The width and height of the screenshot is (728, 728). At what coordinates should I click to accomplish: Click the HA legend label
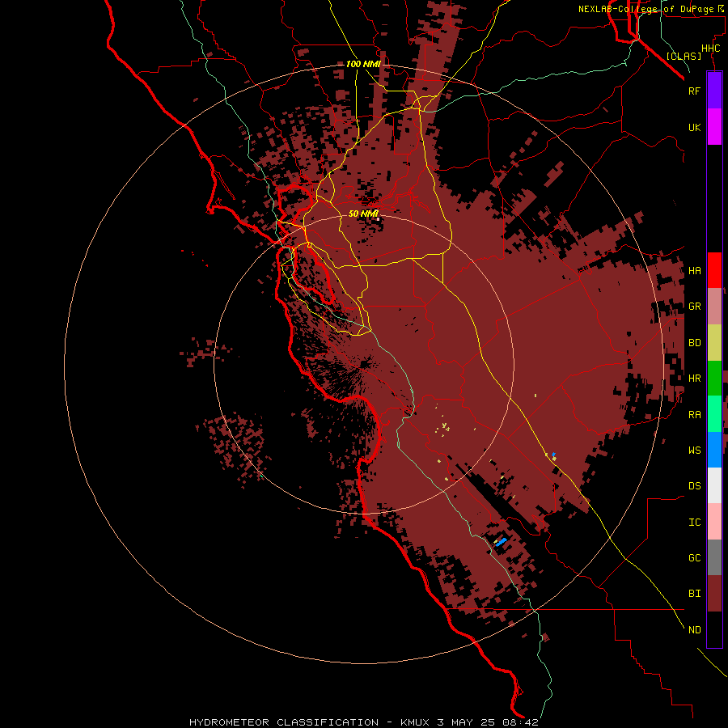click(x=694, y=271)
